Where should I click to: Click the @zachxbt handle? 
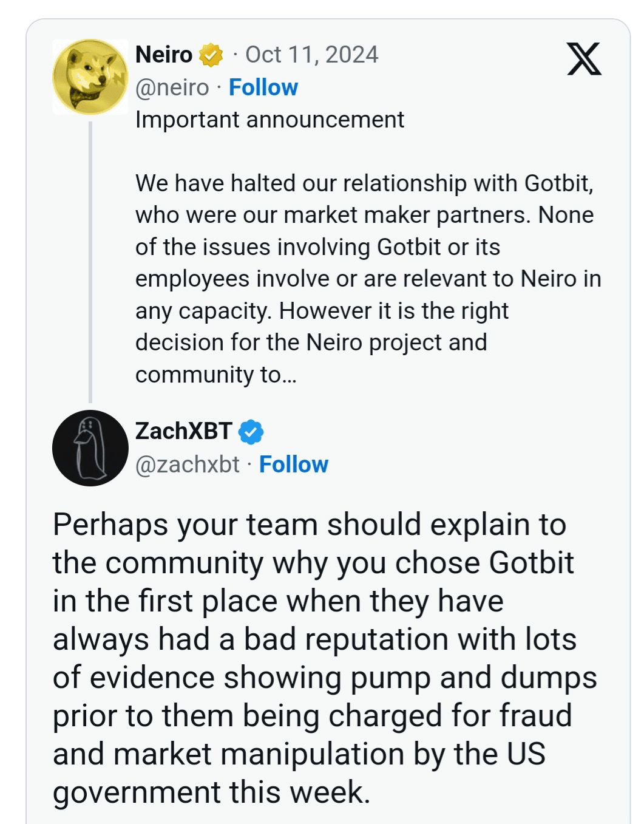coord(187,465)
